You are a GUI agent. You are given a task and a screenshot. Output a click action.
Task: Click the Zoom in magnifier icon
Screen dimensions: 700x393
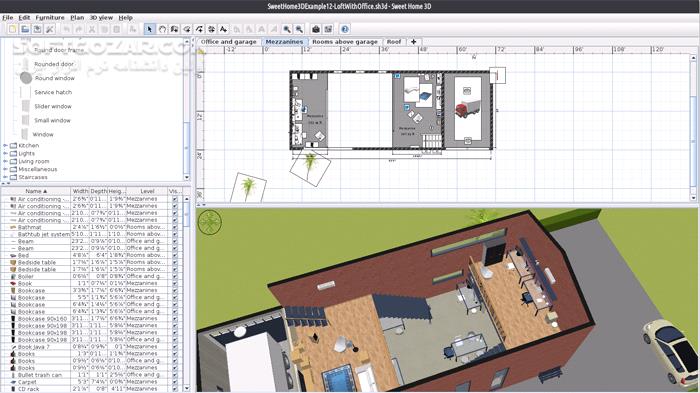(x=287, y=29)
